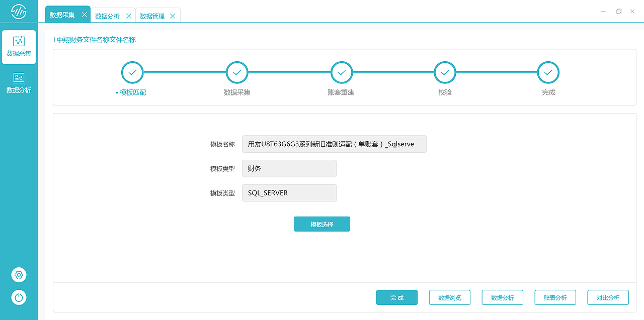Click the file title 中翔财务文件名称文件名称
Viewport: 644px width, 320px height.
96,40
